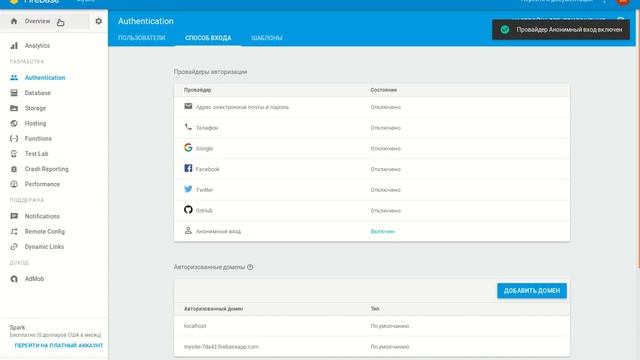Click the Storage folder icon
Image resolution: width=640 pixels, height=360 pixels.
(14, 108)
